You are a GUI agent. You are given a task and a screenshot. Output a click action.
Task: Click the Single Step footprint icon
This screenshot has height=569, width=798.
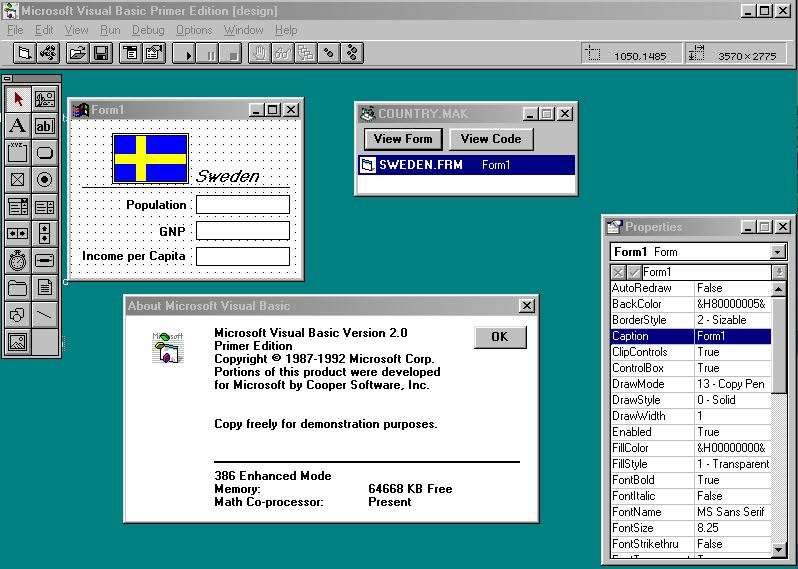coord(329,53)
